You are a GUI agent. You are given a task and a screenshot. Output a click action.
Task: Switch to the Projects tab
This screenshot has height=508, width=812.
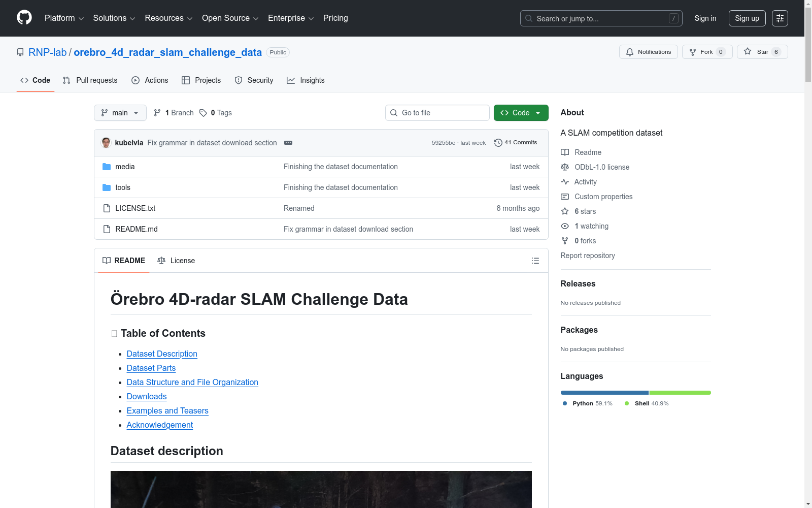click(x=201, y=80)
